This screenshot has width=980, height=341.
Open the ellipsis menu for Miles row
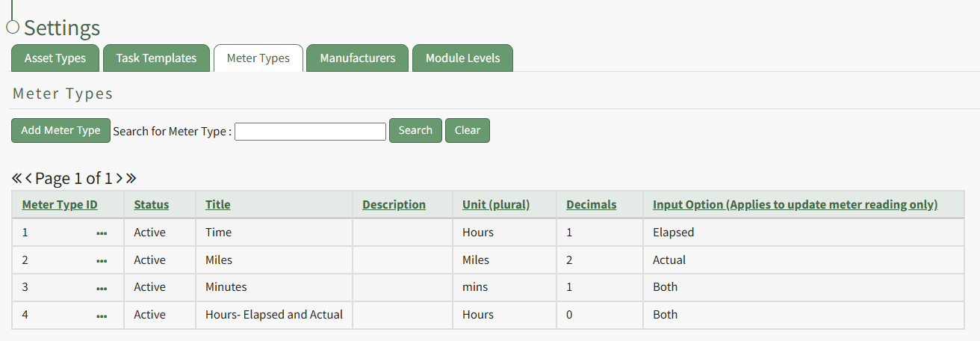click(x=102, y=261)
